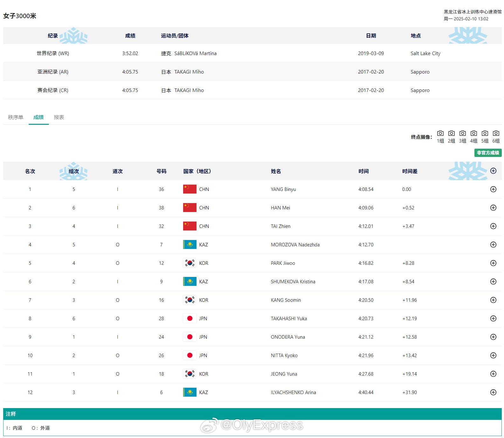The image size is (504, 438).
Task: Click Korea flag beside KANG Soomin
Action: pyautogui.click(x=190, y=300)
